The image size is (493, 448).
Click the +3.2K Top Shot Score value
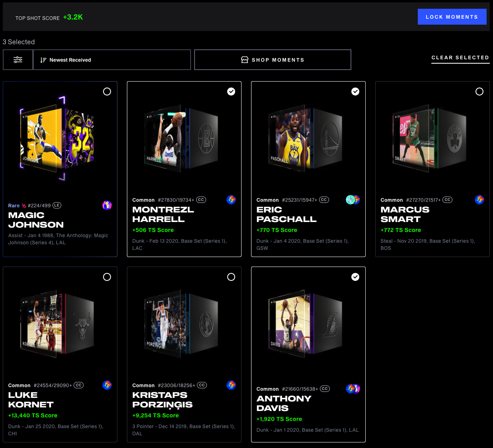pos(73,17)
